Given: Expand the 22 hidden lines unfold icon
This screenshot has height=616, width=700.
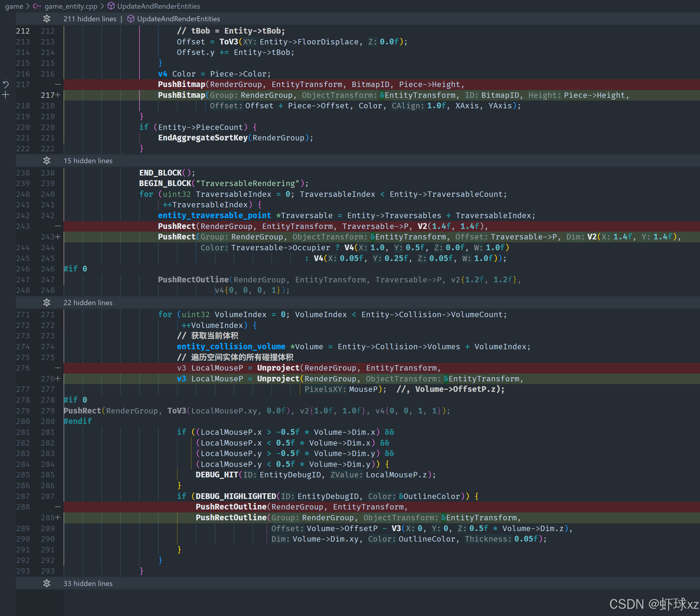Looking at the screenshot, I should (46, 302).
